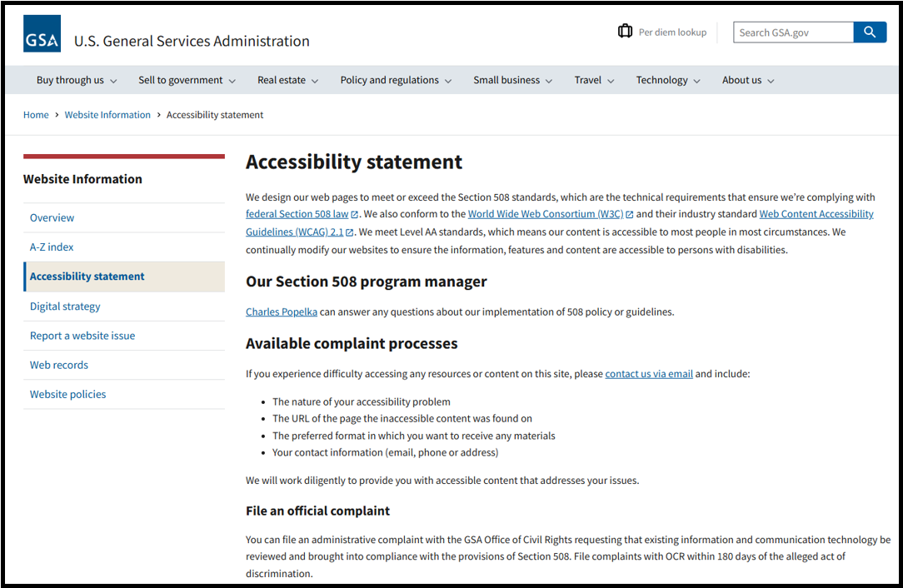Click external link icon after World Wide Web Consortium
Viewport: 903px width, 588px height.
point(630,215)
